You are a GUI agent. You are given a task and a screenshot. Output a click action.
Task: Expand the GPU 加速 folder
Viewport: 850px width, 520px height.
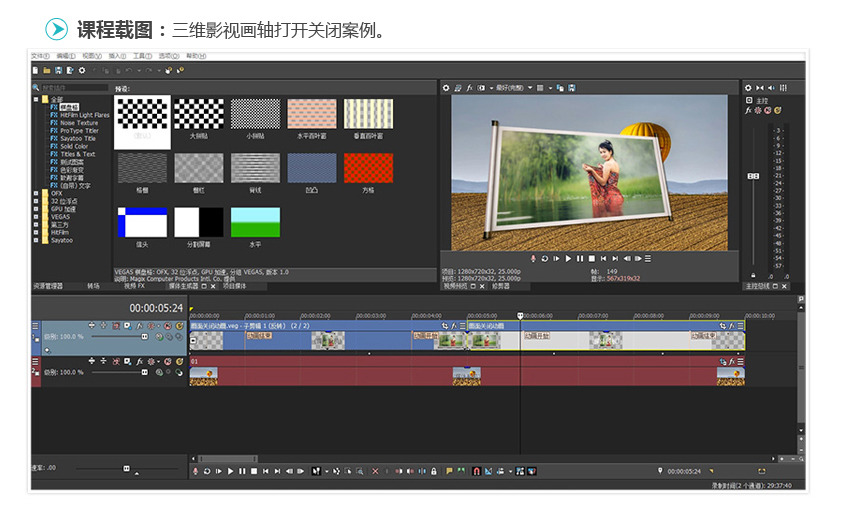[36, 209]
